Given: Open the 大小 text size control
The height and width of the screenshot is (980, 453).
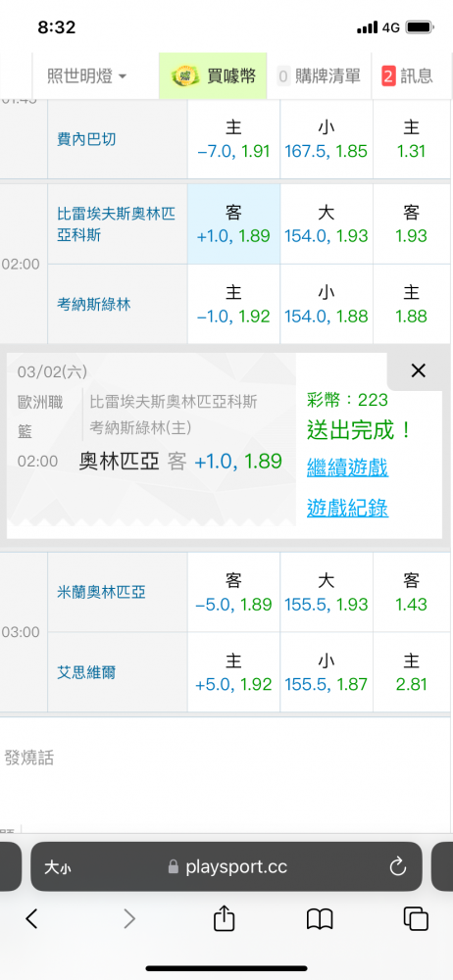Looking at the screenshot, I should pos(58,867).
